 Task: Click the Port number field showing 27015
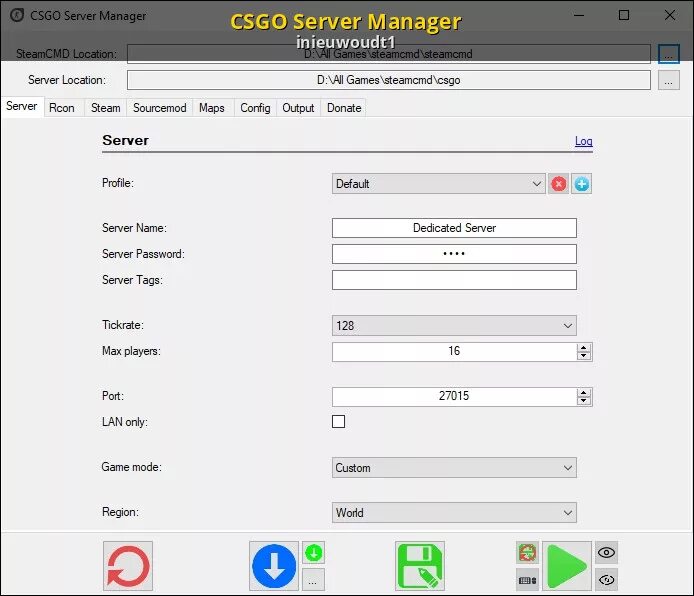[x=454, y=396]
